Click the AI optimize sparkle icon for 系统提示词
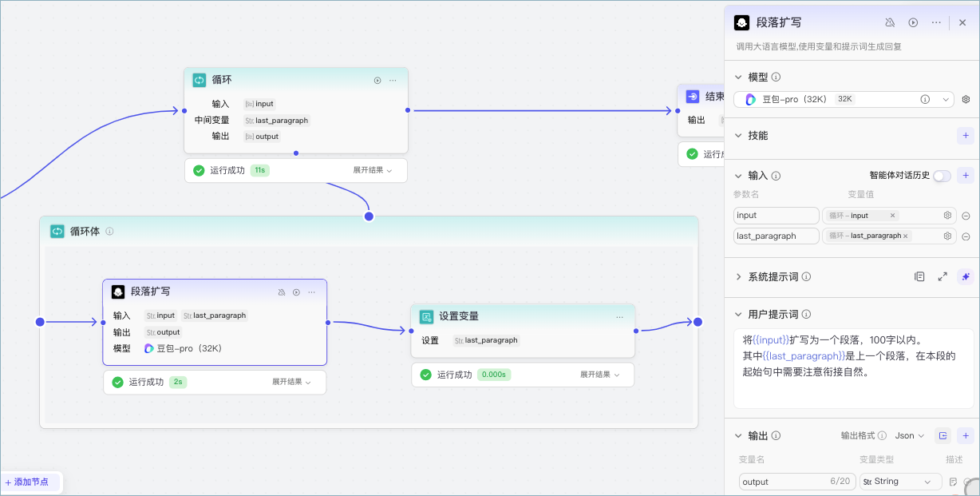This screenshot has width=980, height=496. (965, 276)
